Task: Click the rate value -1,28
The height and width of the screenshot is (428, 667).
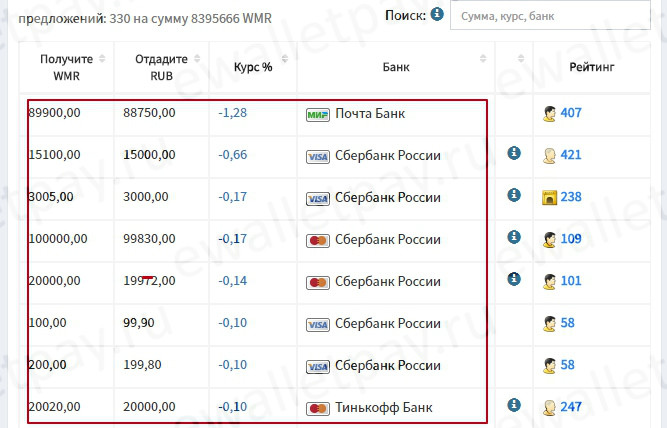Action: click(x=233, y=113)
